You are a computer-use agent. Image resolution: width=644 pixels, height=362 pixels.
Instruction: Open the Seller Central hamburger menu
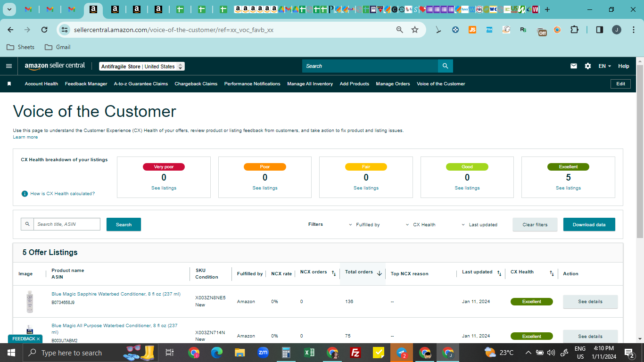tap(9, 66)
